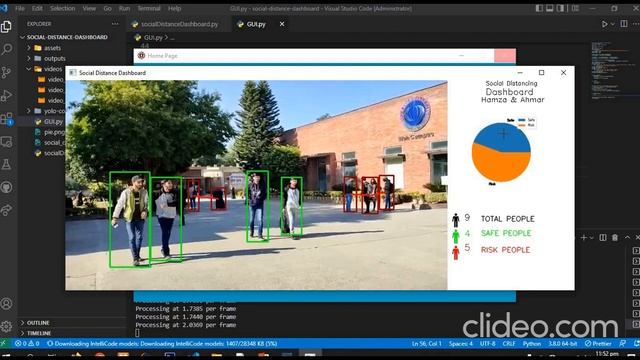Open the File menu

click(20, 8)
